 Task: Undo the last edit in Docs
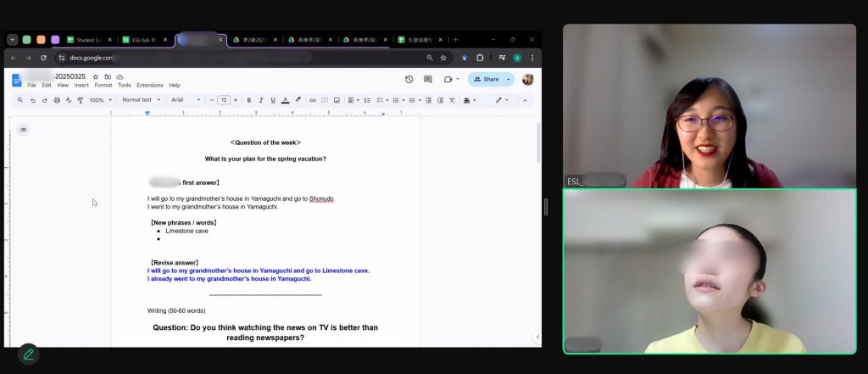[33, 100]
